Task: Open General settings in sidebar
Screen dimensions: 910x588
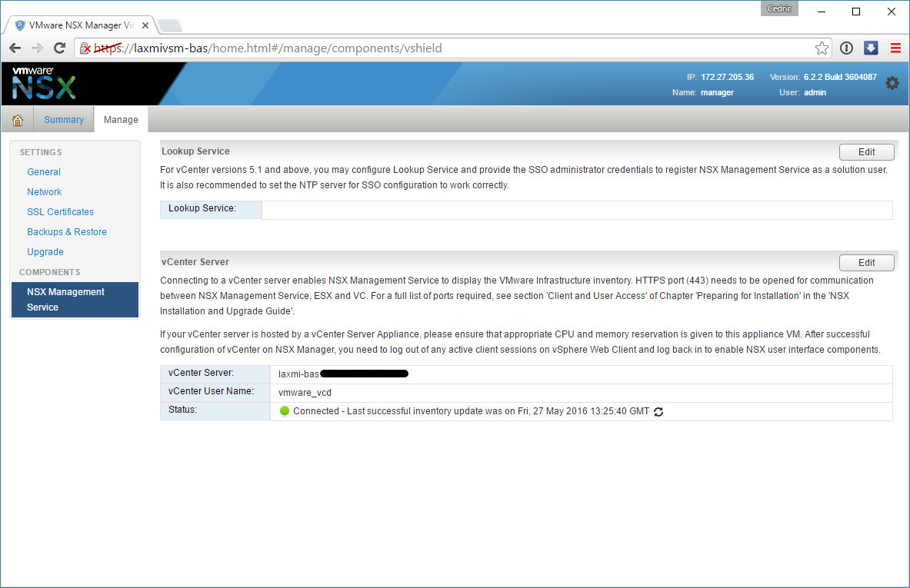Action: click(x=44, y=172)
